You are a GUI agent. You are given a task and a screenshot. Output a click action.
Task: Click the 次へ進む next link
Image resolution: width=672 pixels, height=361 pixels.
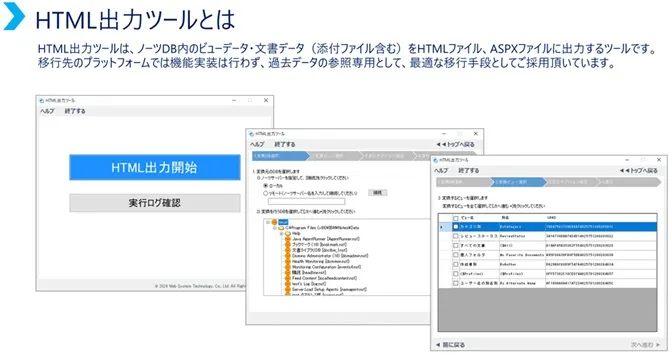[645, 345]
